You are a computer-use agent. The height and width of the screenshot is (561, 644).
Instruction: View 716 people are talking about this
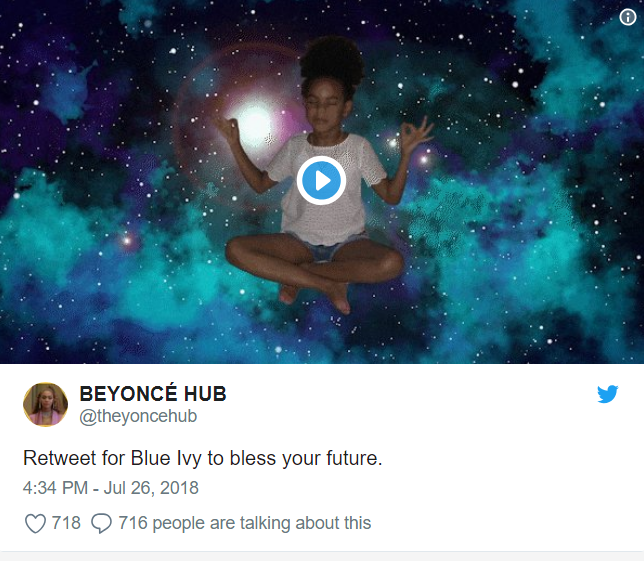(x=245, y=523)
